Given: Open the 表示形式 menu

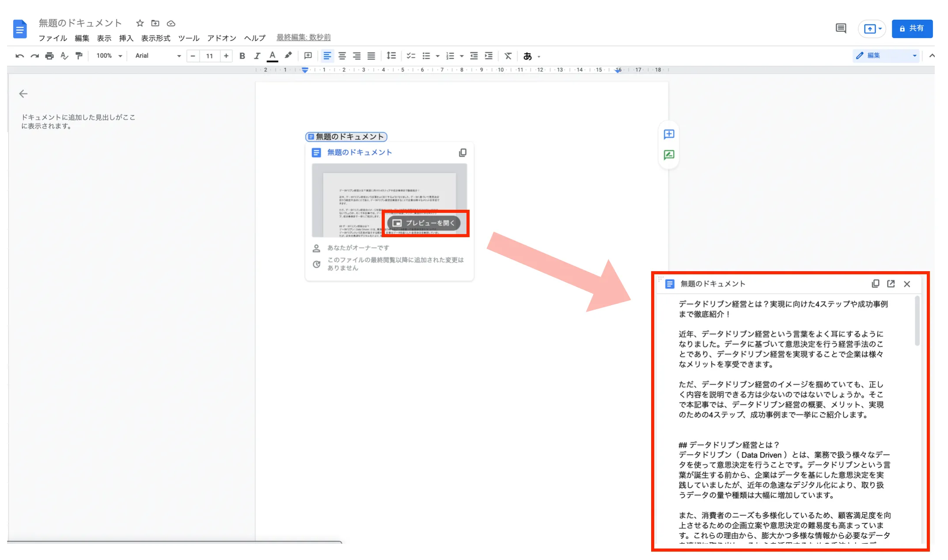Looking at the screenshot, I should click(155, 38).
